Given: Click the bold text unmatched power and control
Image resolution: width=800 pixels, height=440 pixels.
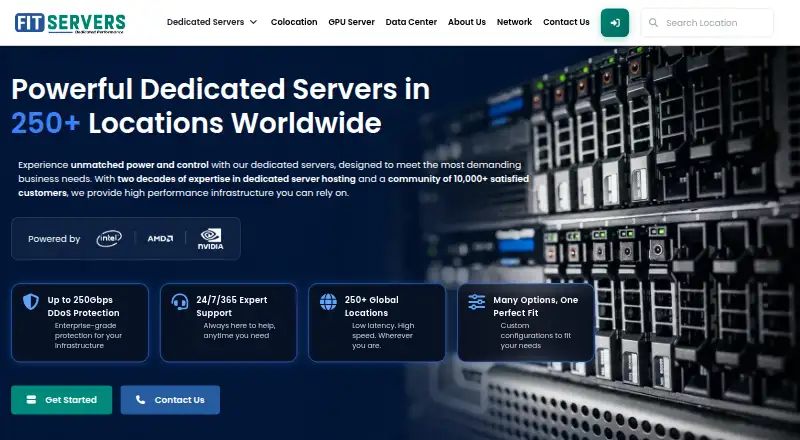Looking at the screenshot, I should 139,165.
